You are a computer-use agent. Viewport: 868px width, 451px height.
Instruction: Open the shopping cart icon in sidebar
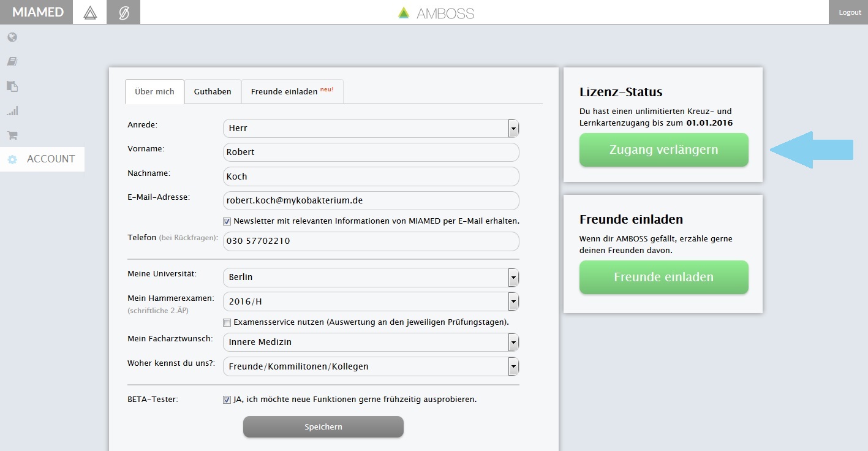point(12,135)
